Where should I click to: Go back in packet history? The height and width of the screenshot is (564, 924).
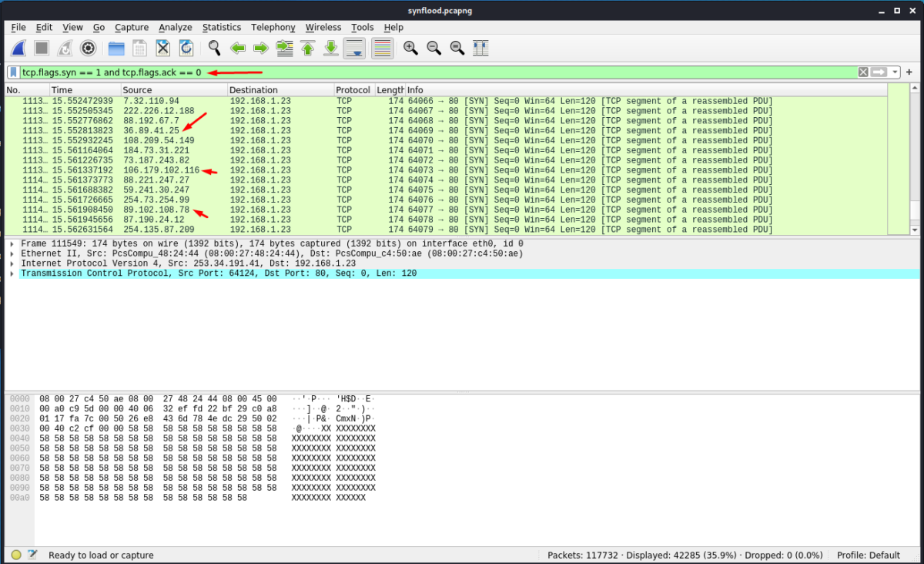click(237, 48)
